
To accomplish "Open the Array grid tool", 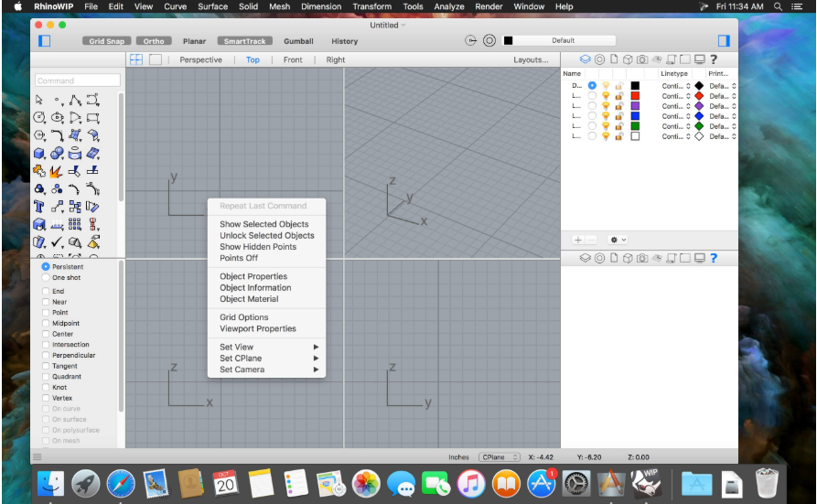I will pyautogui.click(x=75, y=224).
